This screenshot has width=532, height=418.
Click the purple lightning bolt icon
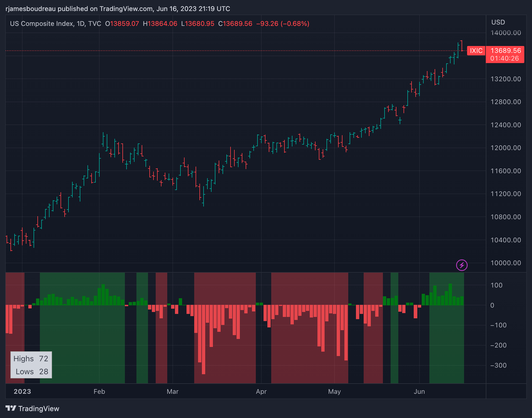[x=462, y=265]
